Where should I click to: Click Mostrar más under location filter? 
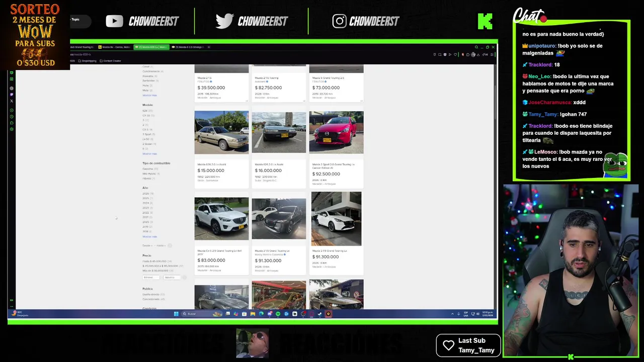click(x=149, y=95)
